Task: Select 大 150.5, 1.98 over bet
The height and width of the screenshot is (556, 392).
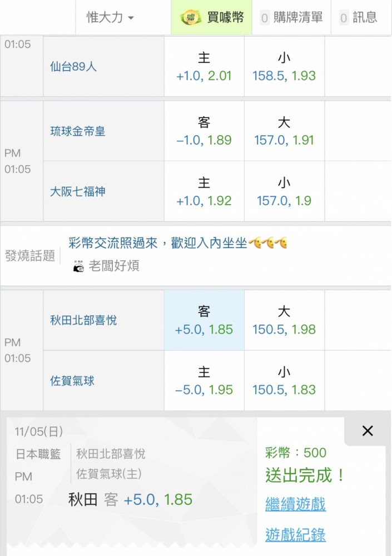Action: click(284, 321)
